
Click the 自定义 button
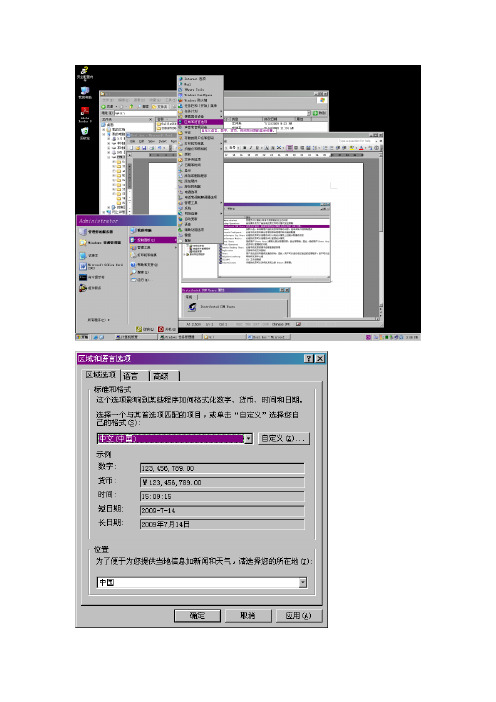(283, 438)
